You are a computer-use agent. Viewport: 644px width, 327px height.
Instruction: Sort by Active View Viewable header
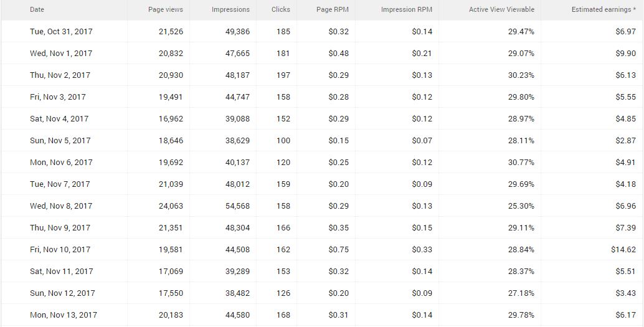tap(501, 9)
